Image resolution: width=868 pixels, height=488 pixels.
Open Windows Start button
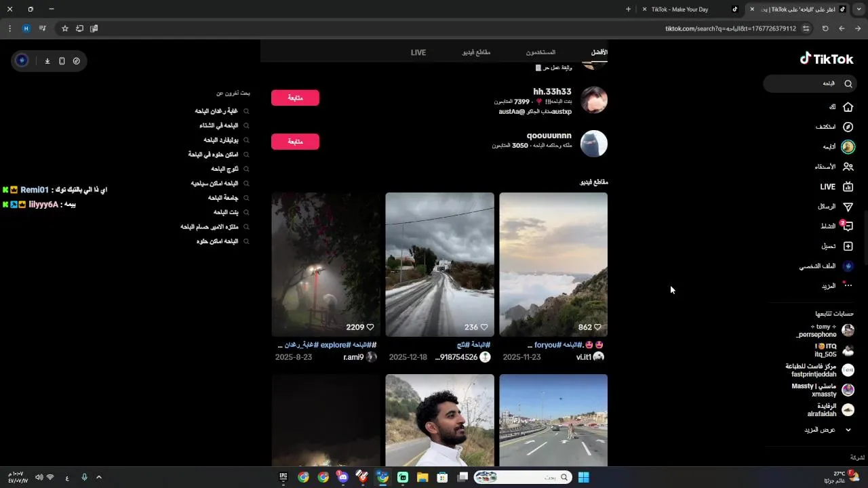583,477
